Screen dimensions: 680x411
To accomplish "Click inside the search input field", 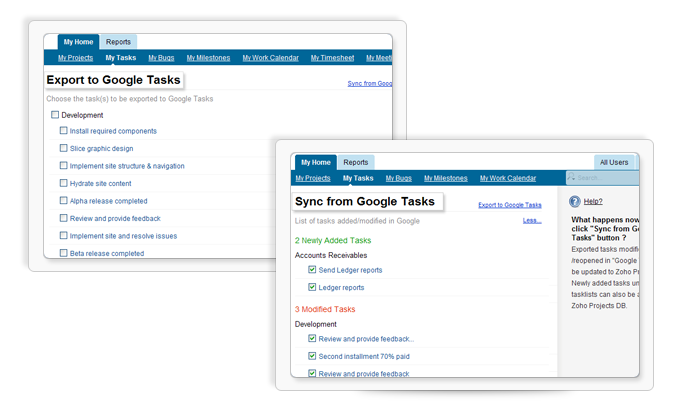I will click(x=605, y=179).
